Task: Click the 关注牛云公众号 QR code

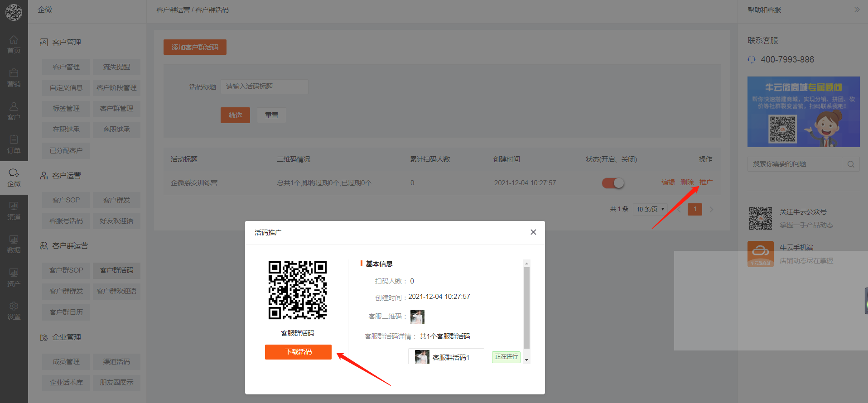Action: pyautogui.click(x=761, y=218)
